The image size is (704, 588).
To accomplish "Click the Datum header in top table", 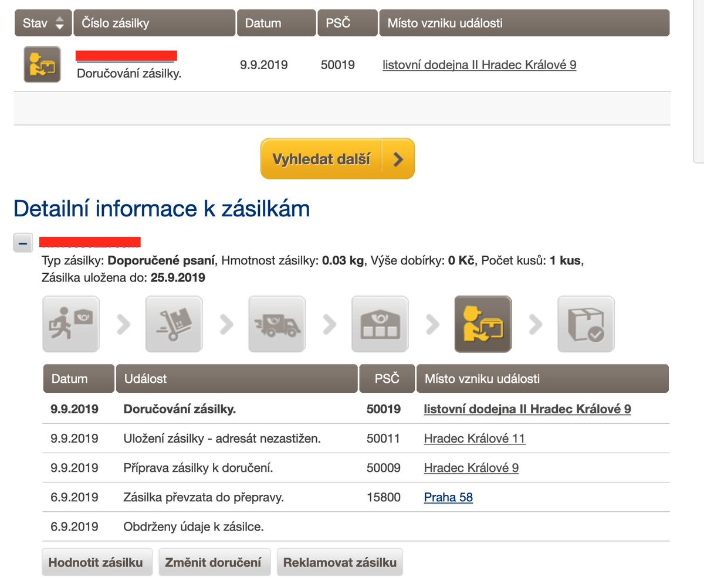I will 276,23.
